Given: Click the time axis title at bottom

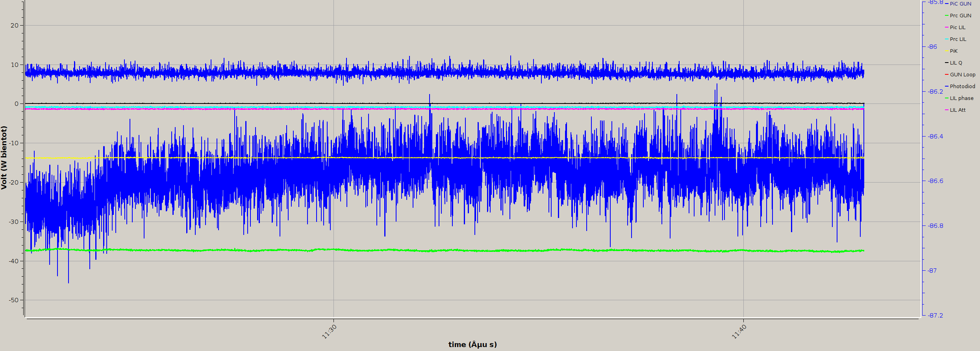Looking at the screenshot, I should (x=472, y=345).
